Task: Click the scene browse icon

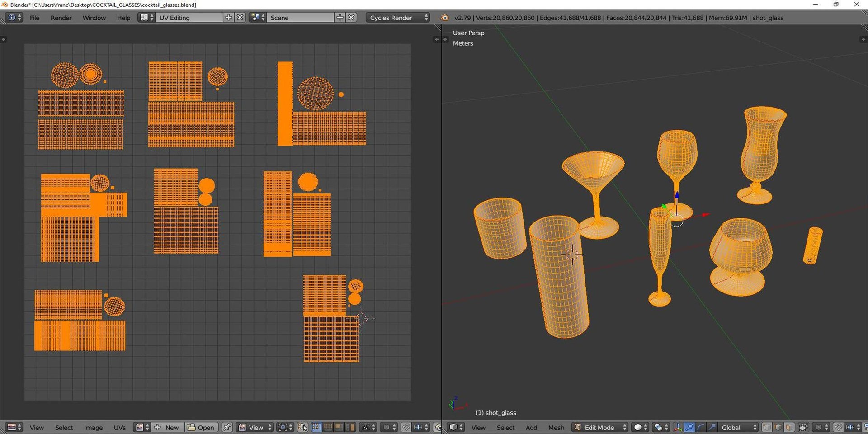Action: (258, 17)
